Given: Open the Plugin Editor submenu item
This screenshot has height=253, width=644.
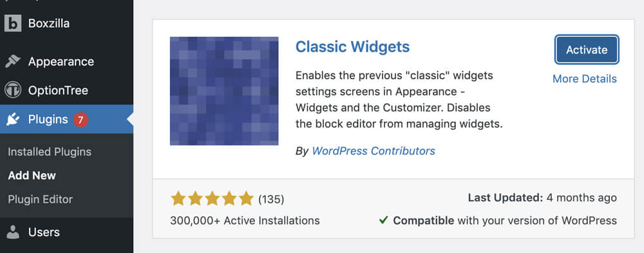Looking at the screenshot, I should [40, 199].
